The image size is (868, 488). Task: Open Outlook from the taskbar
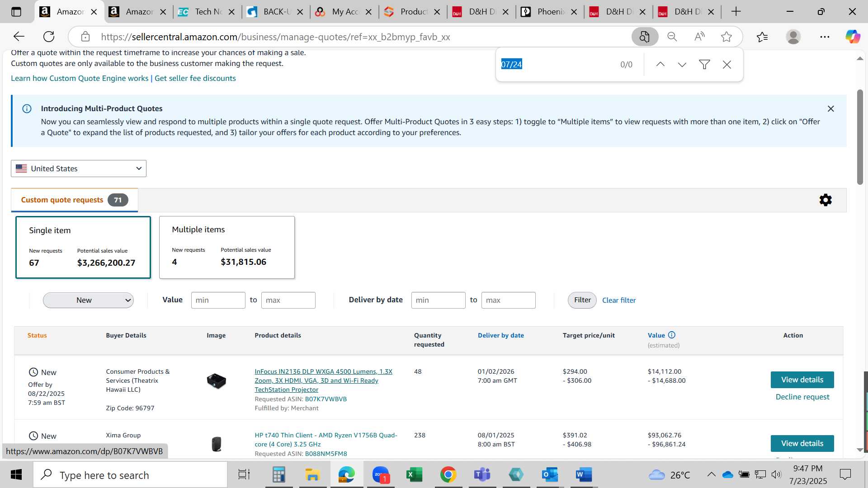[550, 475]
